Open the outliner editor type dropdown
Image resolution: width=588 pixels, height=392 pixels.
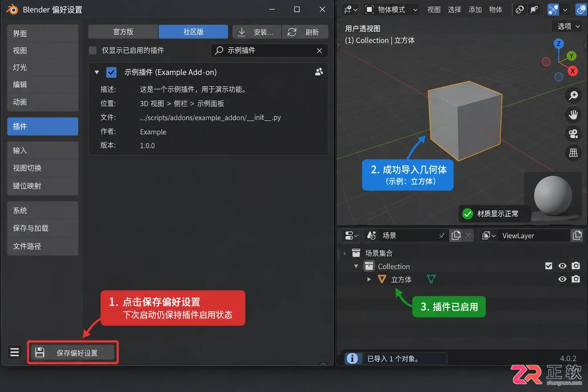[x=351, y=236]
